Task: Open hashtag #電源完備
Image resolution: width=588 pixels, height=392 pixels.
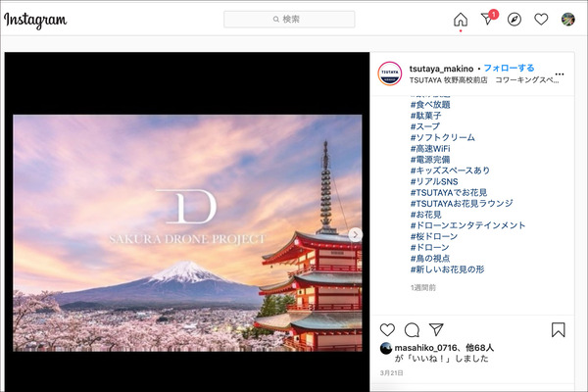Action: tap(430, 160)
